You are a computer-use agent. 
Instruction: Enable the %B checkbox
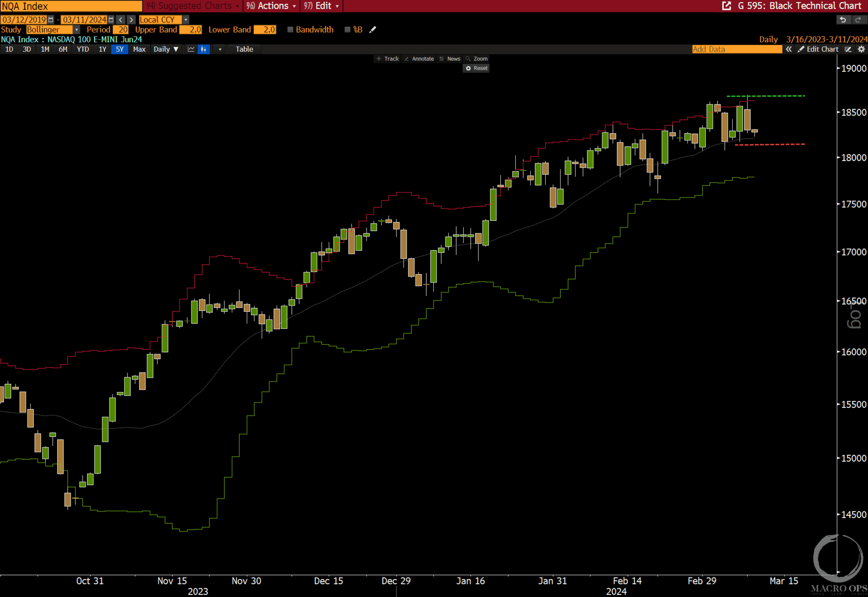348,30
